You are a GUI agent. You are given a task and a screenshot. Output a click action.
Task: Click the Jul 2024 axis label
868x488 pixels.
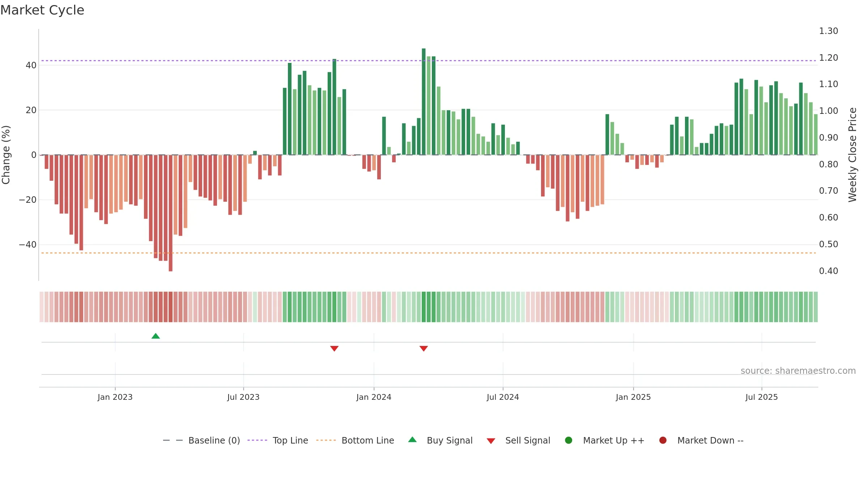coord(503,397)
